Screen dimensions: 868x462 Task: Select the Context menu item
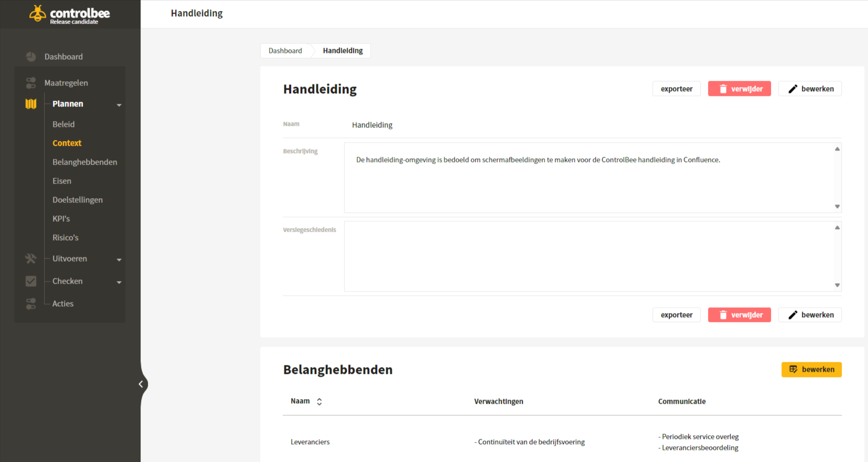pyautogui.click(x=67, y=143)
